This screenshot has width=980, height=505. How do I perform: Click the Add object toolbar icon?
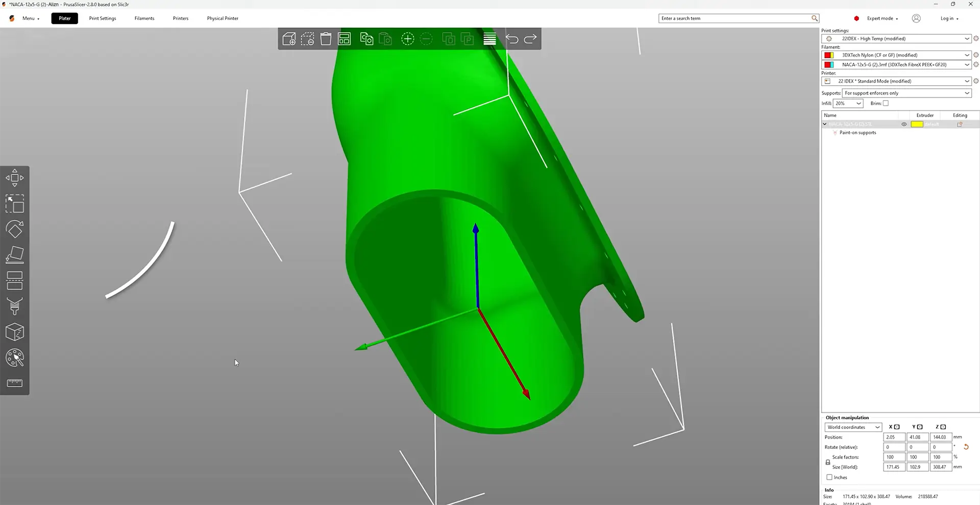point(289,39)
